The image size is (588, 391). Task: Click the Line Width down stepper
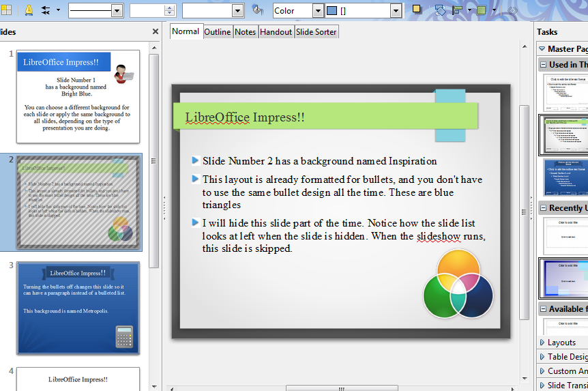[170, 14]
